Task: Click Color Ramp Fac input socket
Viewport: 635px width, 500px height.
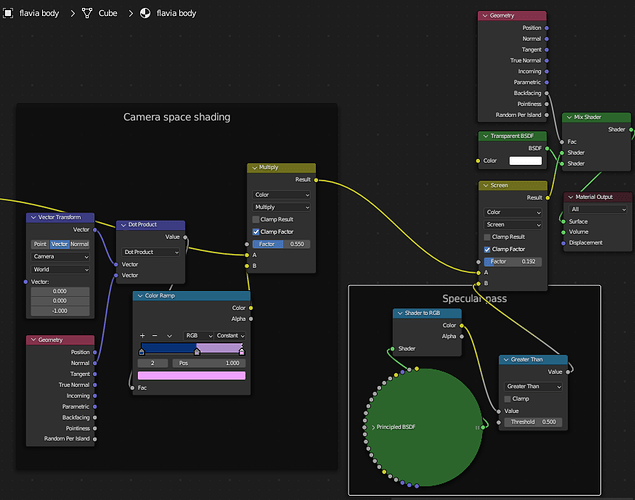Action: coord(132,388)
